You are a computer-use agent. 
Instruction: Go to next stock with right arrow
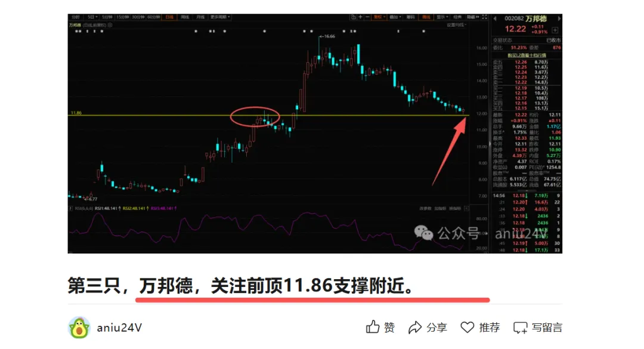click(x=559, y=18)
